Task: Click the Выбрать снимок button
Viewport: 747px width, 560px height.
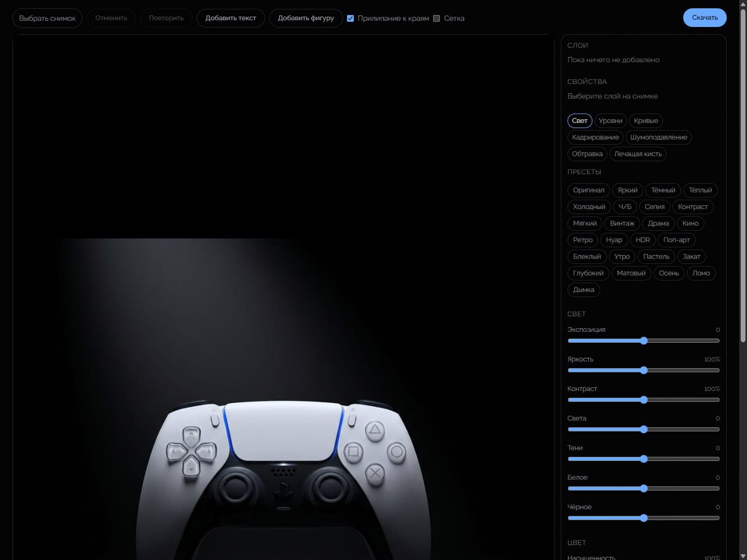Action: (47, 18)
